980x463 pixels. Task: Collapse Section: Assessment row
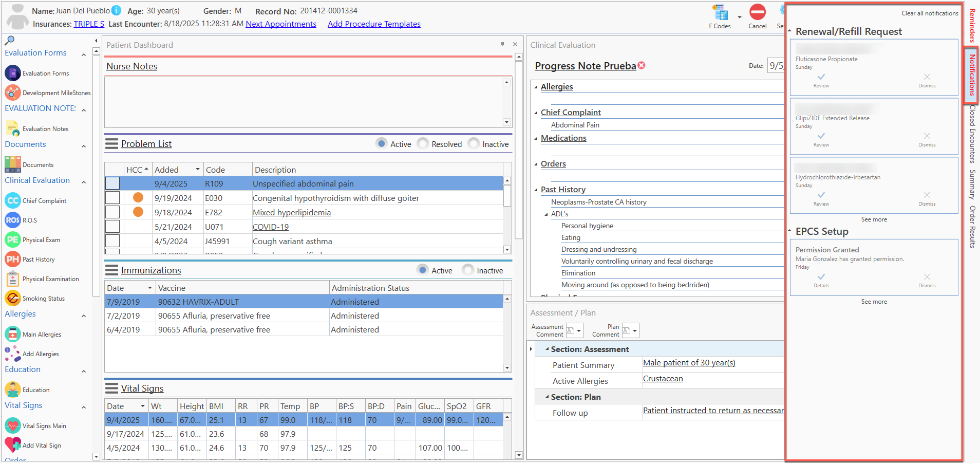pyautogui.click(x=547, y=349)
